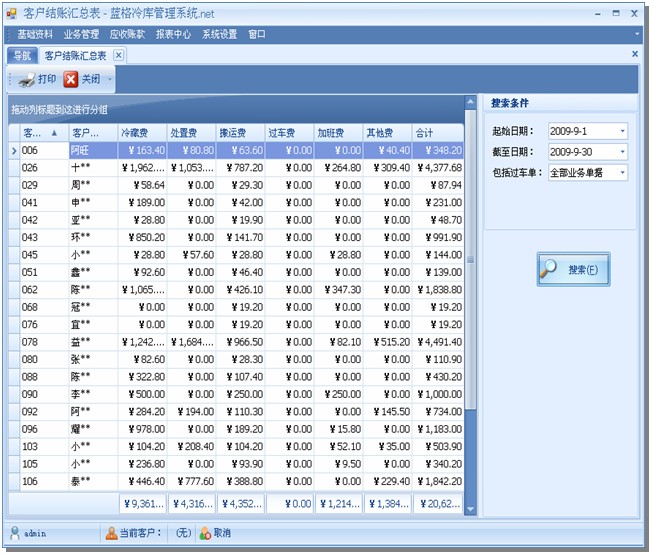Sort by the 加班费 column header
The image size is (651, 554).
coord(338,133)
